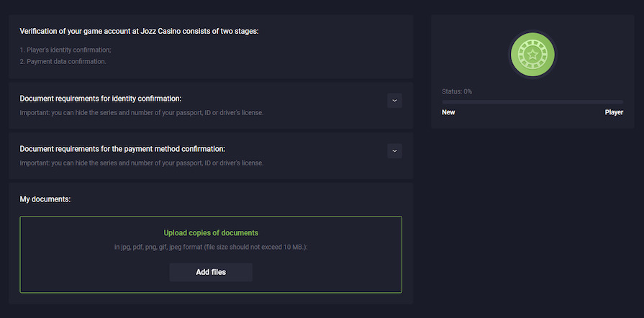
Task: Click the "Status: 0%" text
Action: point(457,91)
